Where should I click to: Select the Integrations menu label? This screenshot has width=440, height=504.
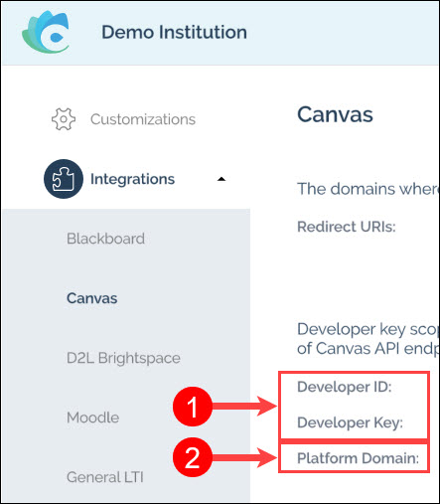[132, 179]
